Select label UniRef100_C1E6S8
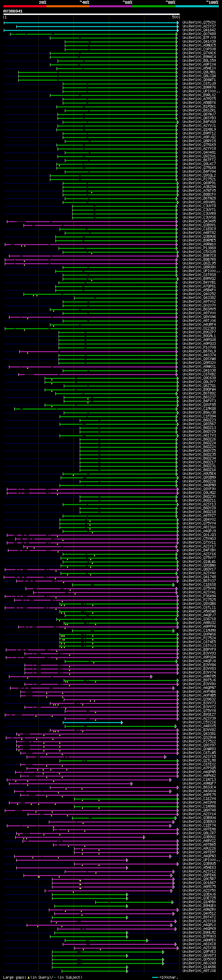The width and height of the screenshot is (222, 980). click(x=199, y=585)
